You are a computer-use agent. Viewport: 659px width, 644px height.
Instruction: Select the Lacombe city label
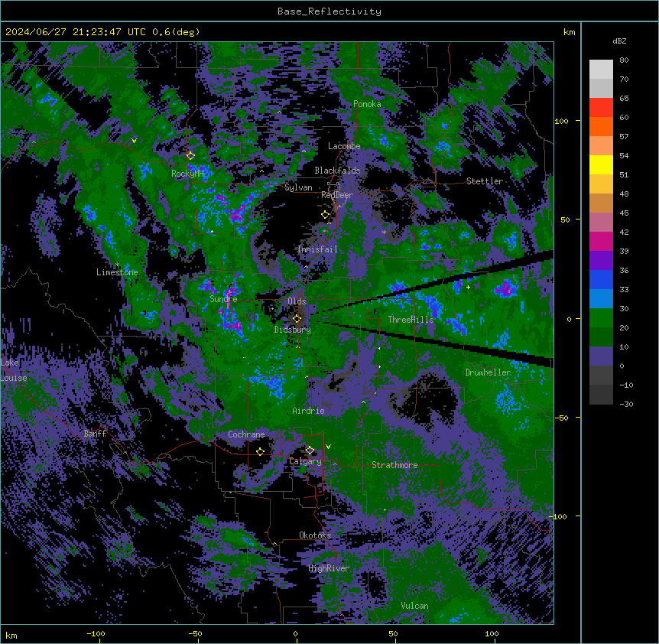tap(344, 146)
